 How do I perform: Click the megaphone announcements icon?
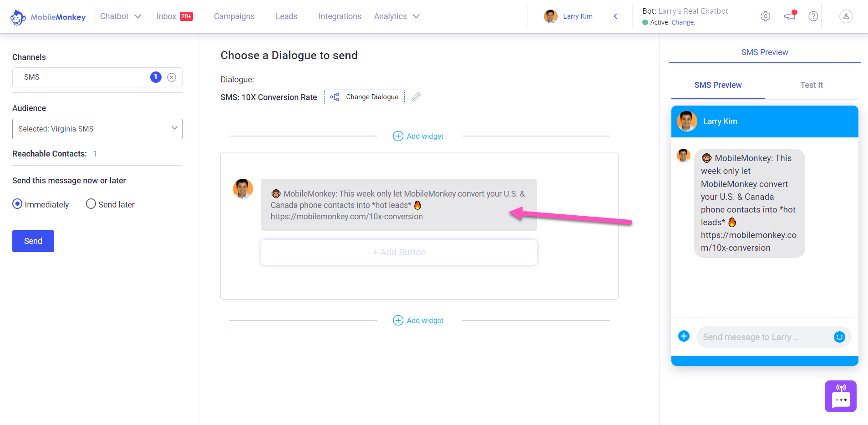[789, 16]
